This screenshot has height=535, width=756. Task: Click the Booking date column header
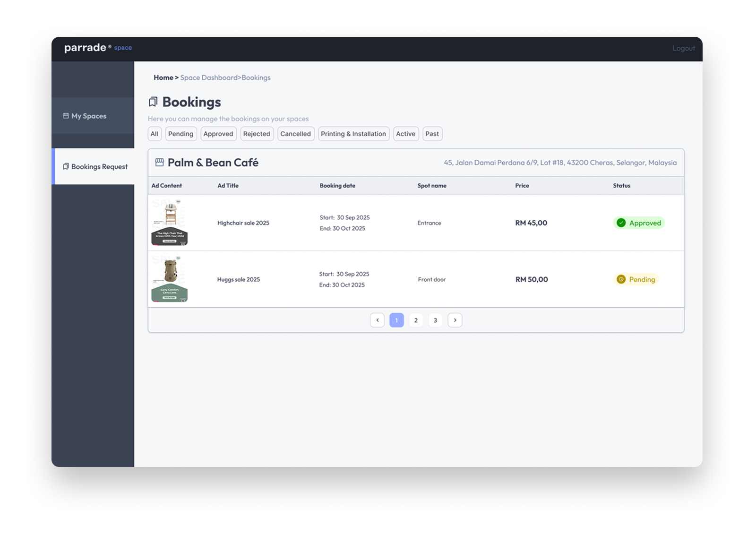pos(337,186)
